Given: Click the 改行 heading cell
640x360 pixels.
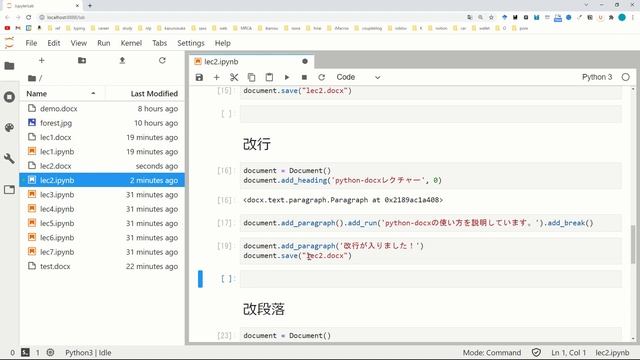Looking at the screenshot, I should 257,144.
